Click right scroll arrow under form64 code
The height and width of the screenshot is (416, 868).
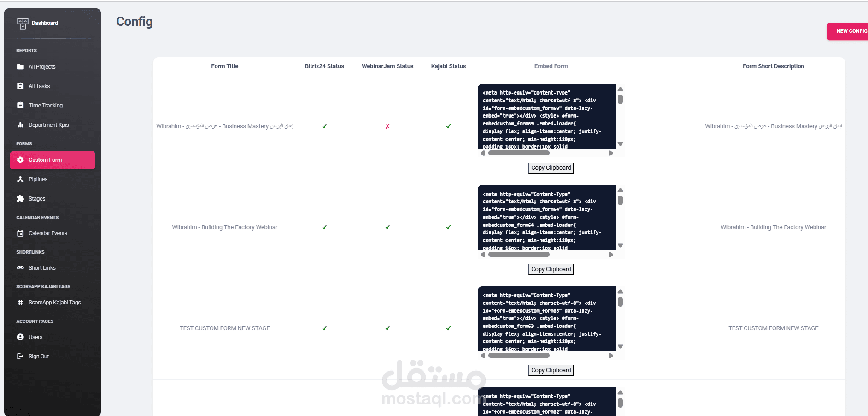coord(611,255)
